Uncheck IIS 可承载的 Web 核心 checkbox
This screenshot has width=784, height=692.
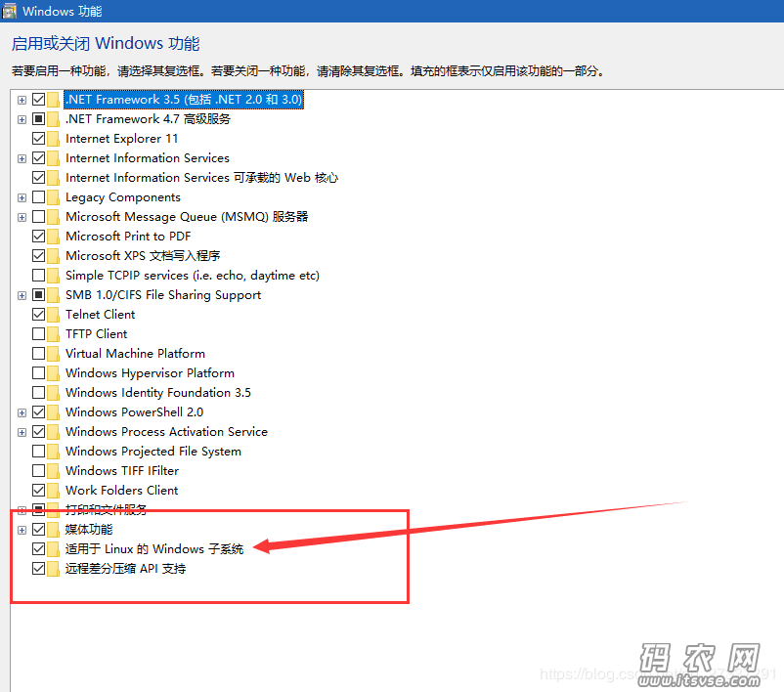coord(38,178)
